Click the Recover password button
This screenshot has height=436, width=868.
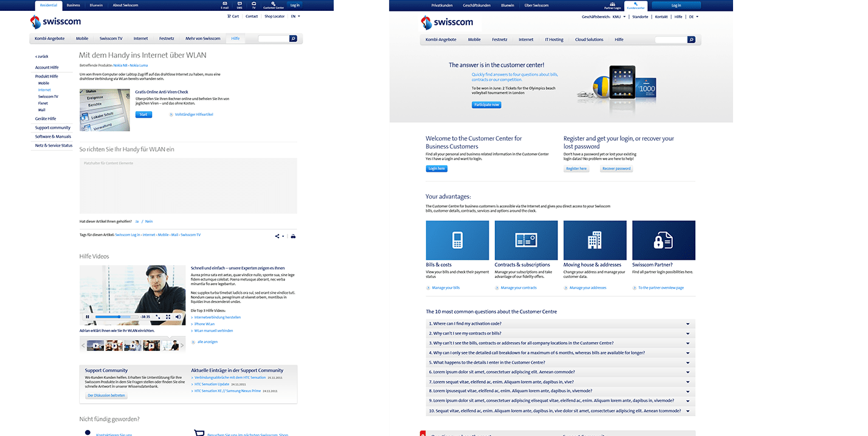(x=616, y=168)
